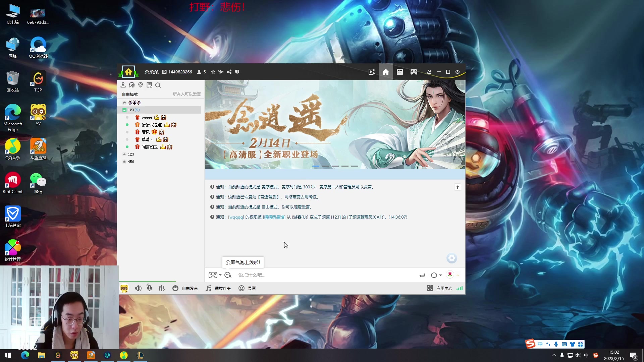
Task: Click the collapse-to-tray arrow icon
Action: 429,72
